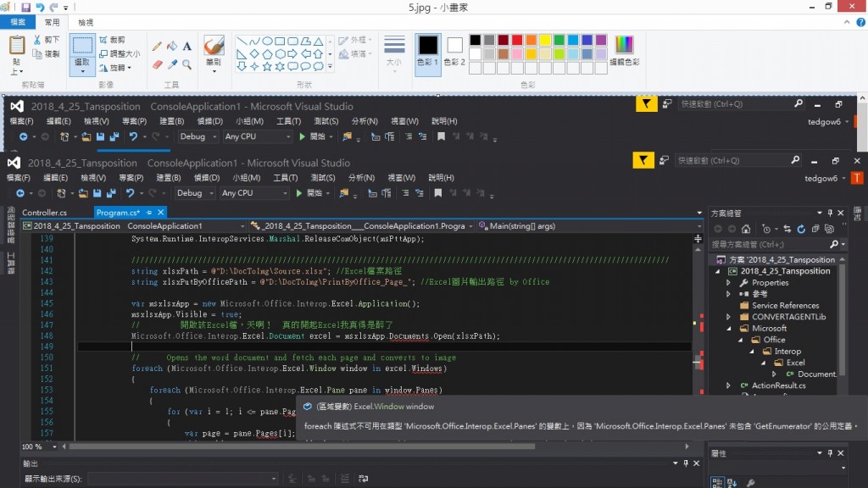Click the Crop (裁剪) button in Paint
Screen dimensions: 868x488
coord(113,40)
